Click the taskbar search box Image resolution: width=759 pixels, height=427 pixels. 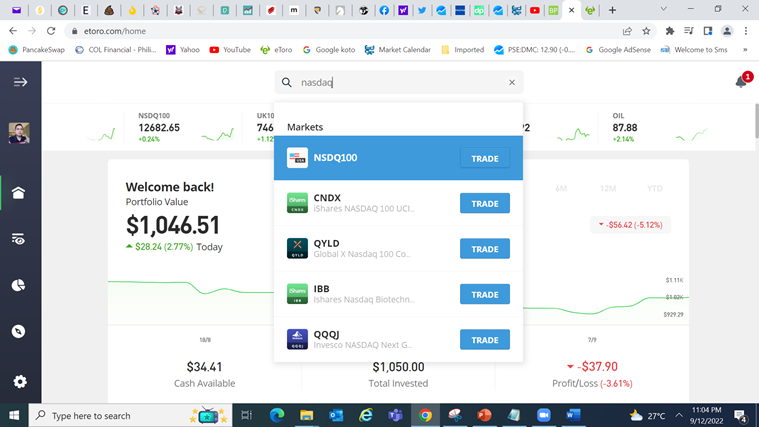coord(131,415)
